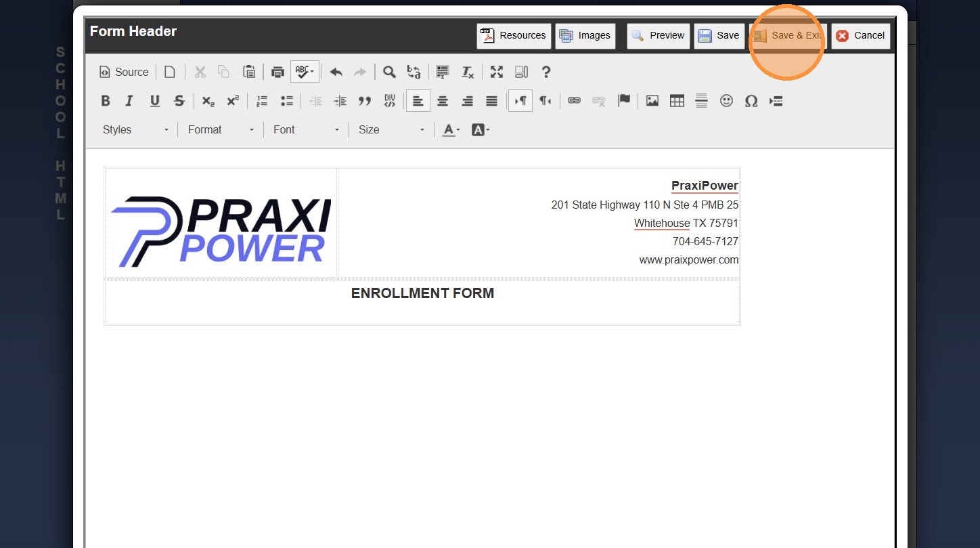This screenshot has width=980, height=548.
Task: Insert a page break
Action: click(776, 101)
